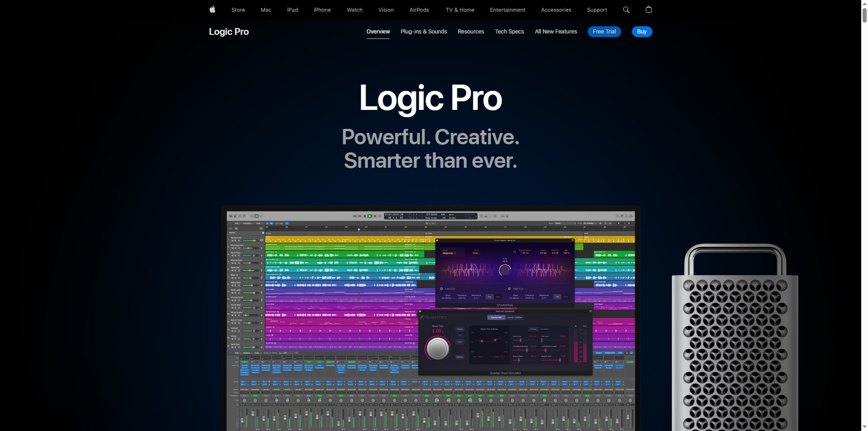
Task: Switch to the Plug-ins & Sounds tab
Action: pos(424,32)
